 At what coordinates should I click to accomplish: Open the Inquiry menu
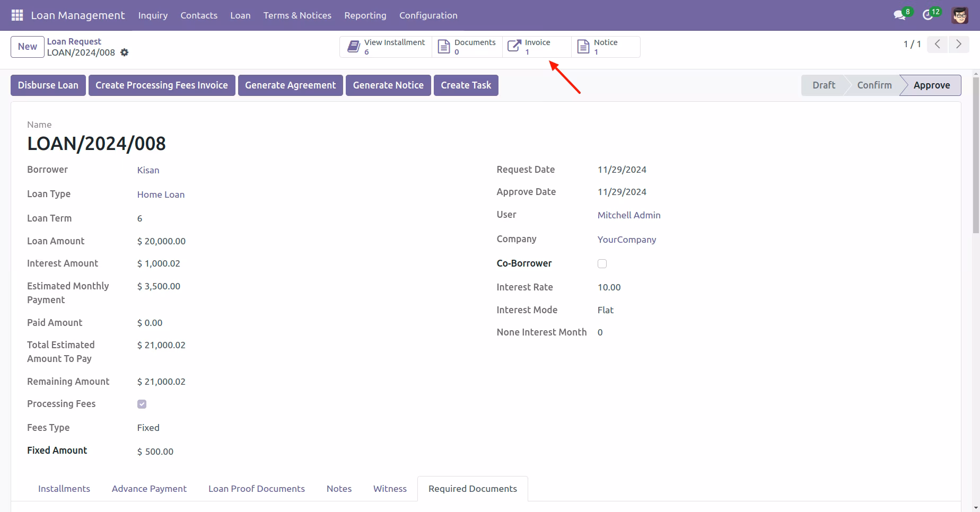153,15
